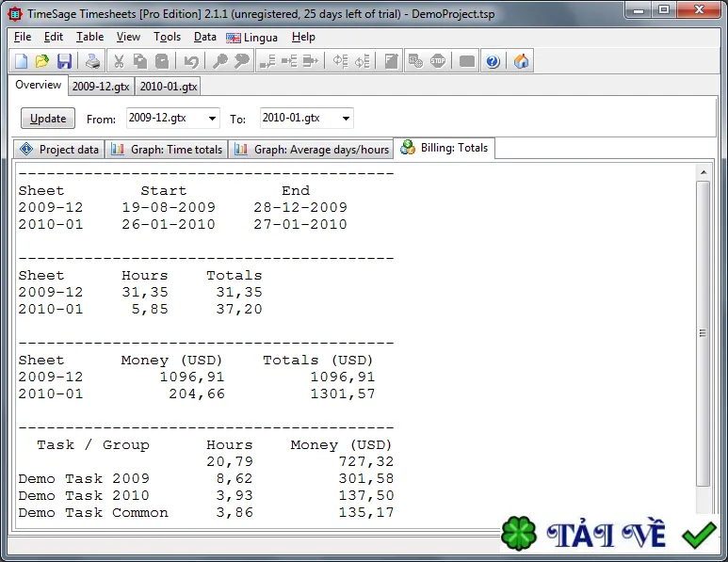The width and height of the screenshot is (728, 562).
Task: Click the Paste clipboard icon
Action: 162,61
